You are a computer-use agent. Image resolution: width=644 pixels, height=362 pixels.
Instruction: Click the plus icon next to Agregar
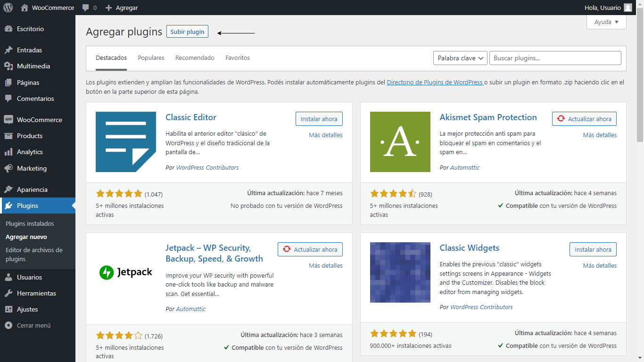pyautogui.click(x=109, y=8)
